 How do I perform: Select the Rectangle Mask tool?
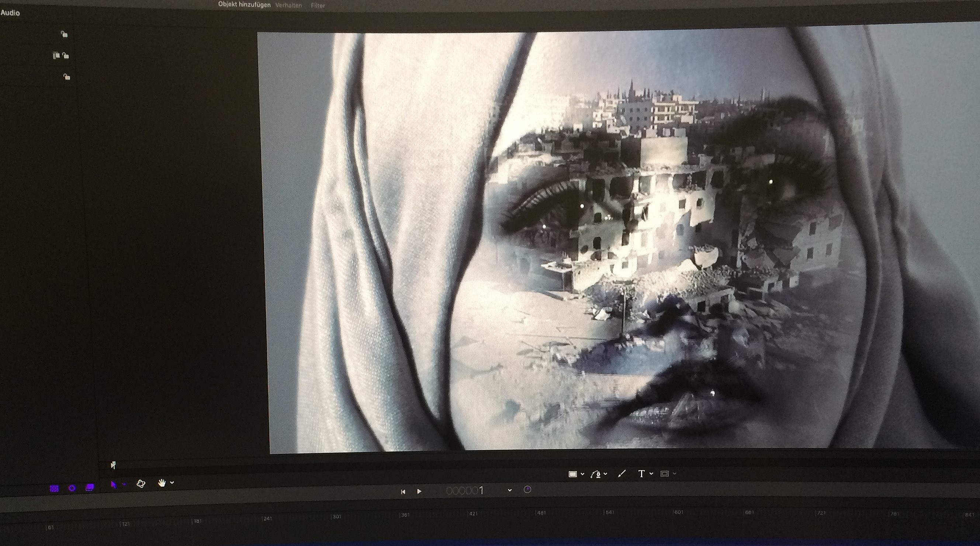(665, 473)
